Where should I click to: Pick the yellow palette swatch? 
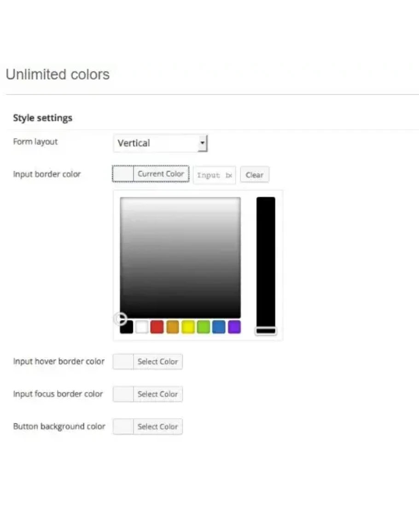[188, 327]
